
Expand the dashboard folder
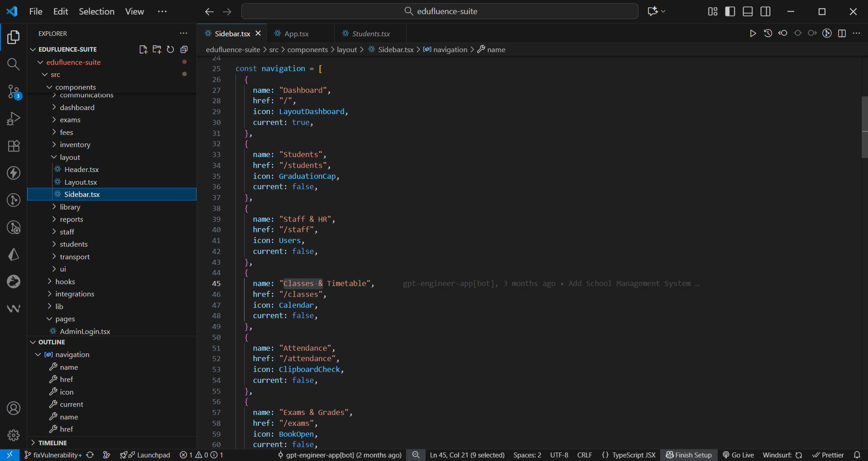[x=77, y=107]
